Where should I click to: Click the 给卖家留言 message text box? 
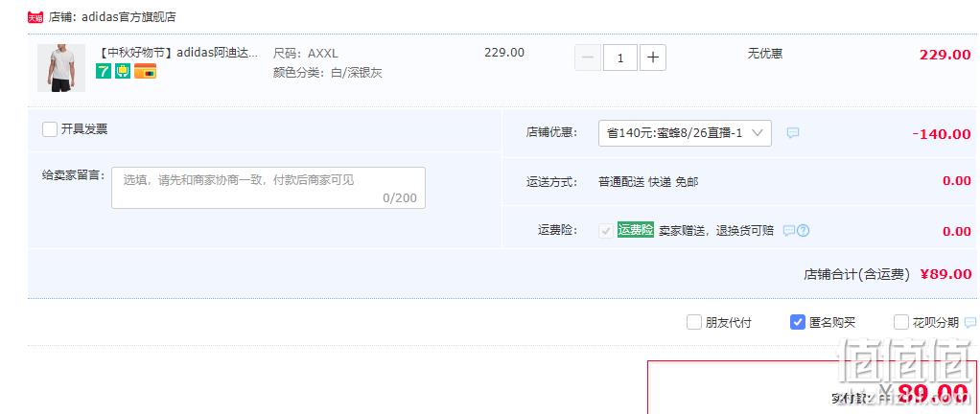pyautogui.click(x=268, y=188)
